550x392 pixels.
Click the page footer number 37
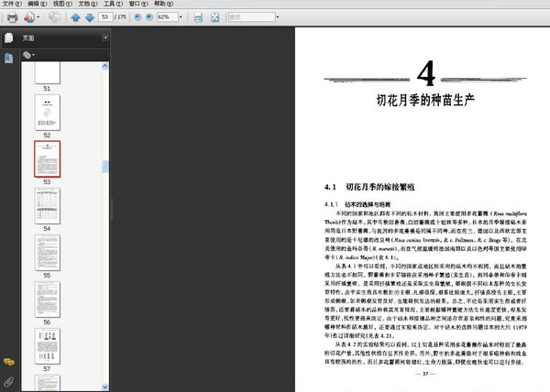pyautogui.click(x=425, y=374)
